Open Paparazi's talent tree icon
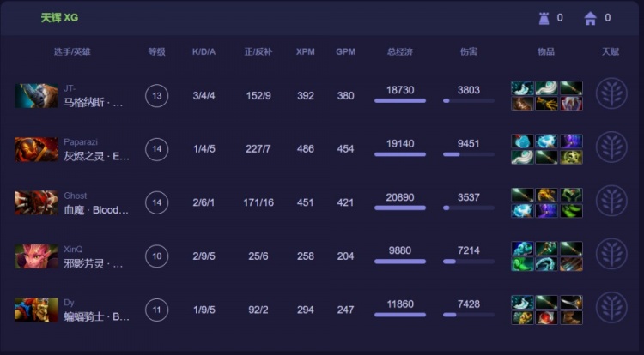The width and height of the screenshot is (644, 355). click(611, 148)
